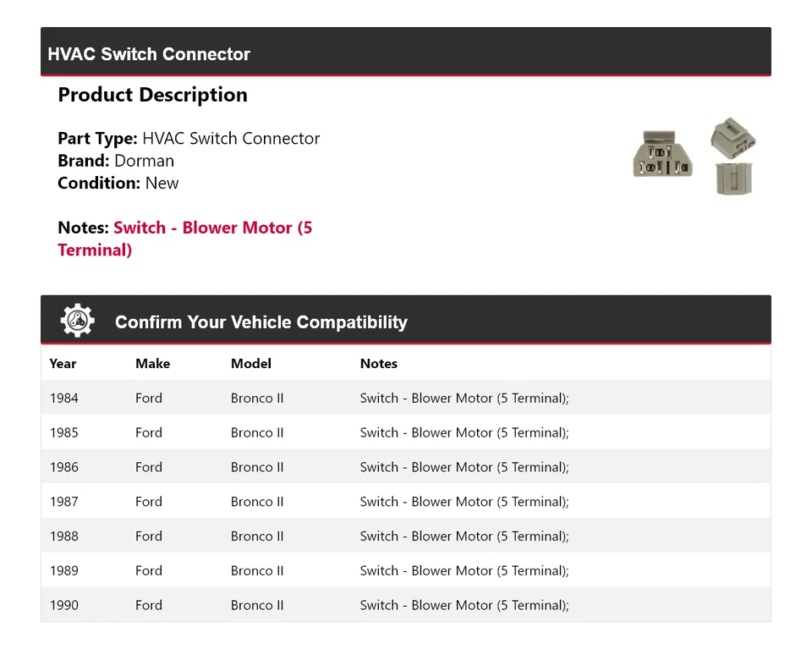Click the Condition New text line

coord(118,183)
